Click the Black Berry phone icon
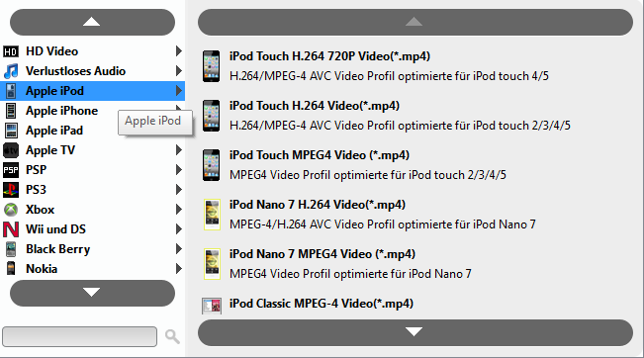 [11, 249]
